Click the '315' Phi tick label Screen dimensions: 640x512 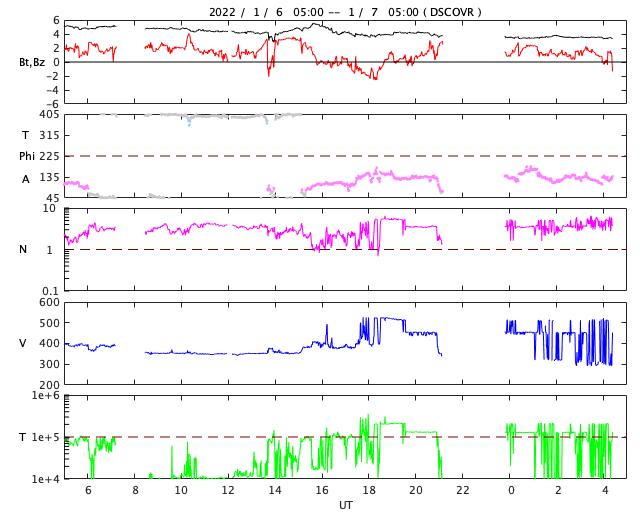[49, 136]
